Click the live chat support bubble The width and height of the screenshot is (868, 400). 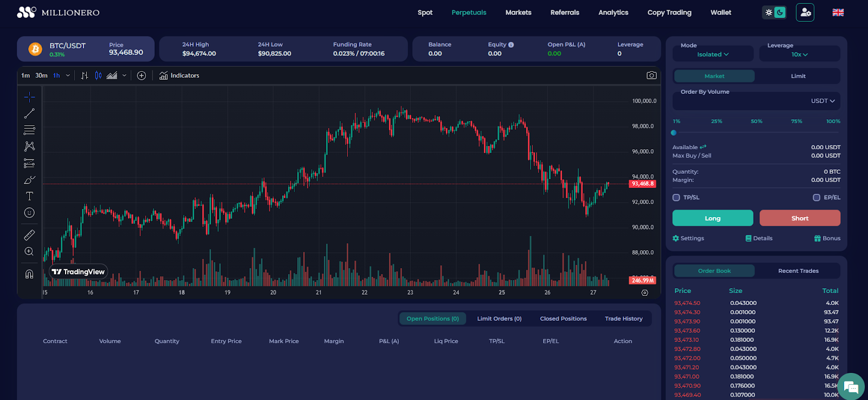850,386
